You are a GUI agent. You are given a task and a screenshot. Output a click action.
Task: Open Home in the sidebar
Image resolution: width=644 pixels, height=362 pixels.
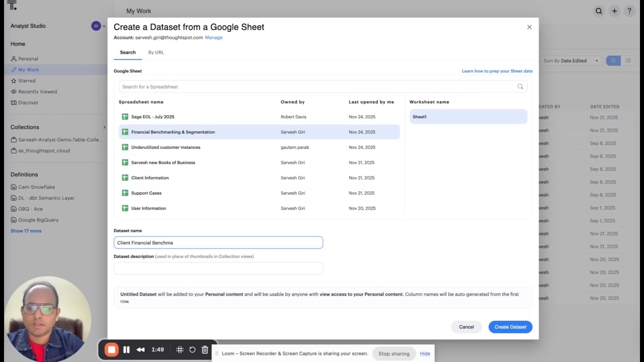pyautogui.click(x=18, y=44)
